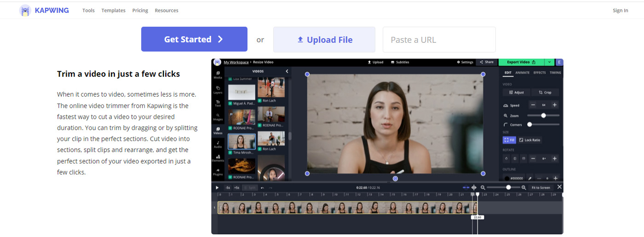Click the Paste a URL field
Image resolution: width=644 pixels, height=237 pixels.
point(439,40)
